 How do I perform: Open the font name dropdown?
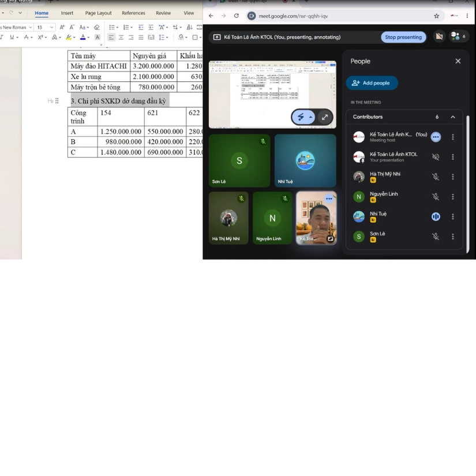[x=31, y=27]
